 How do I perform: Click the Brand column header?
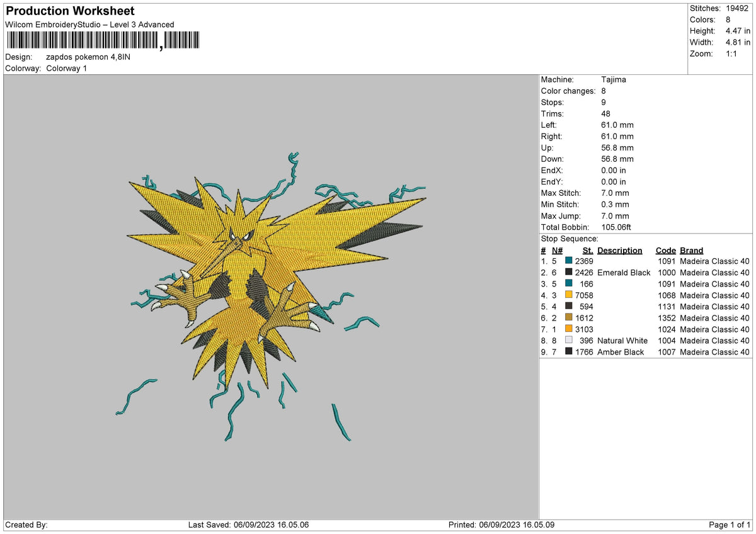(x=692, y=250)
